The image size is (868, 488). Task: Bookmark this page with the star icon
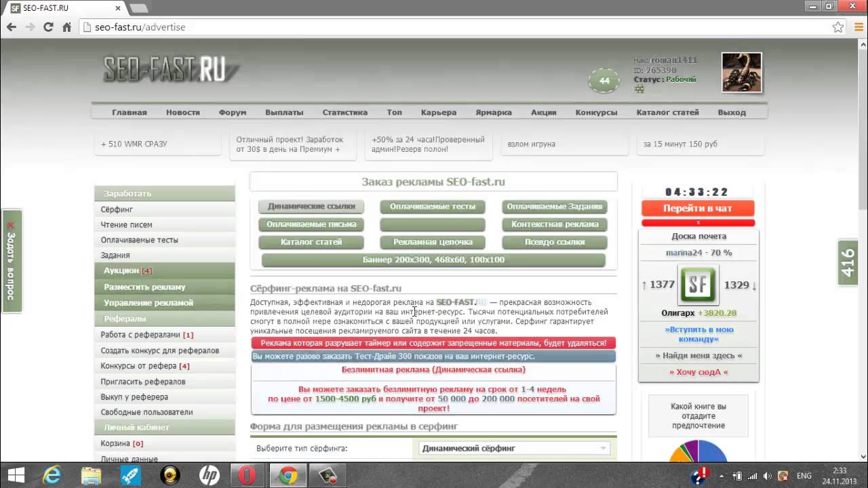[838, 27]
